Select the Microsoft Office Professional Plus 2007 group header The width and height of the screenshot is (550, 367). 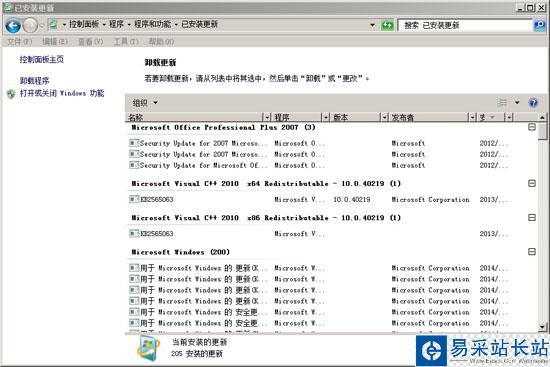[x=223, y=127]
